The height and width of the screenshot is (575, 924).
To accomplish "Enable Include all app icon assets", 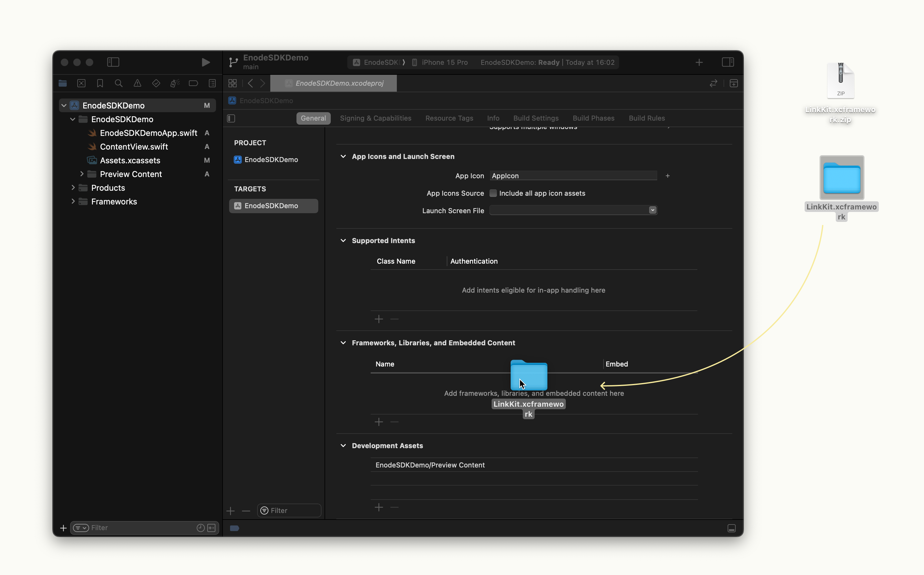I will pos(493,193).
